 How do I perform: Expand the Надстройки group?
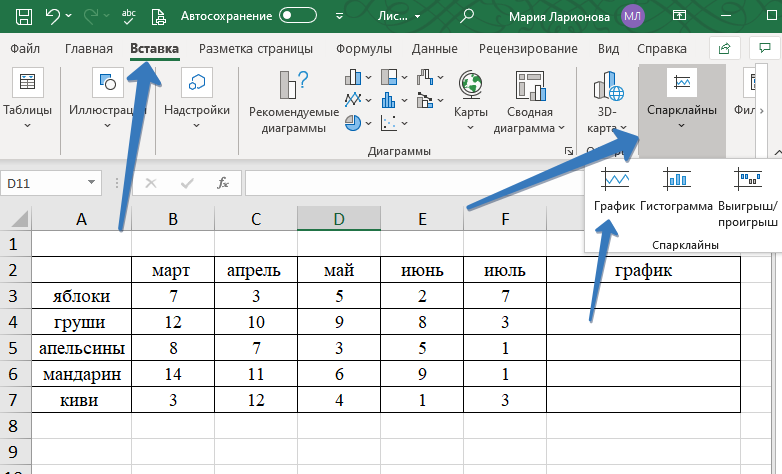pyautogui.click(x=196, y=98)
